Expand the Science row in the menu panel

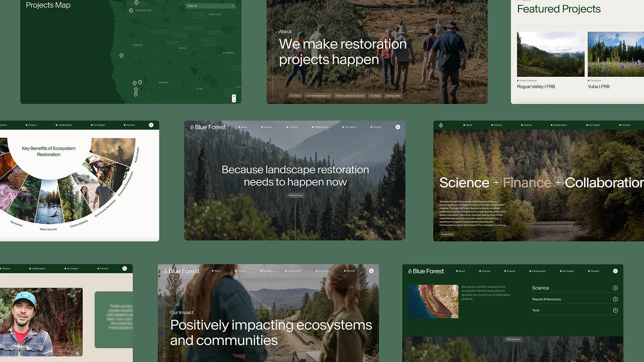tap(575, 288)
